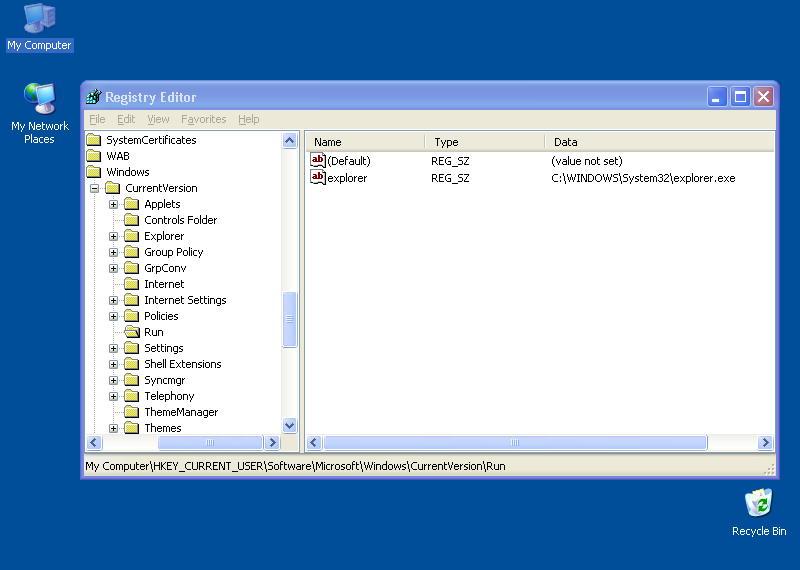Image resolution: width=800 pixels, height=570 pixels.
Task: Open the My Computer desktop icon
Action: [39, 27]
